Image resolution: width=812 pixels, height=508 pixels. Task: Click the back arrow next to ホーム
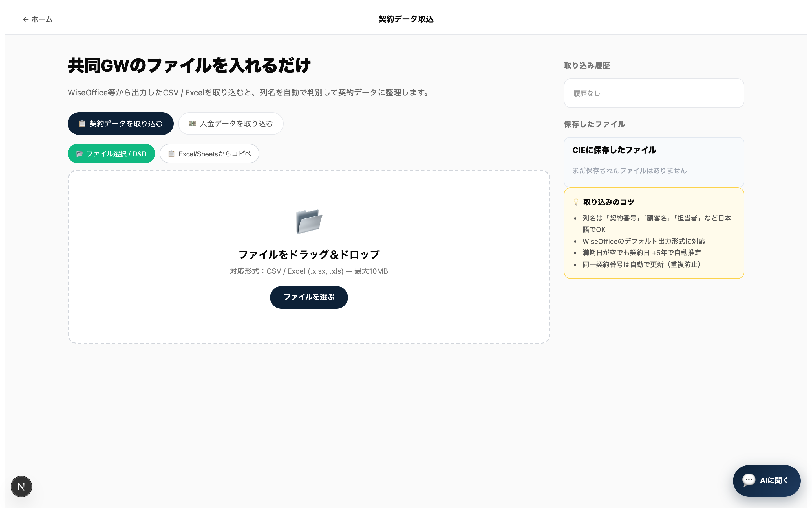[x=25, y=19]
